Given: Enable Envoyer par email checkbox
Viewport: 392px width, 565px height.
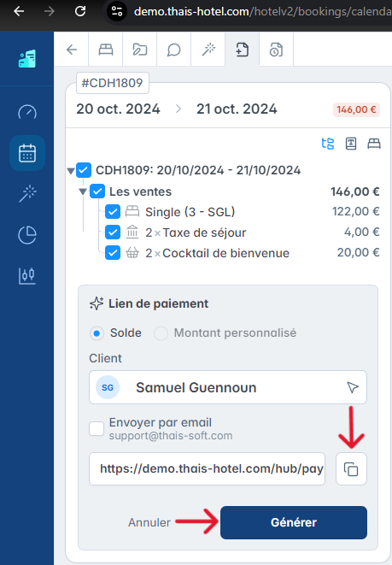Looking at the screenshot, I should click(x=97, y=429).
